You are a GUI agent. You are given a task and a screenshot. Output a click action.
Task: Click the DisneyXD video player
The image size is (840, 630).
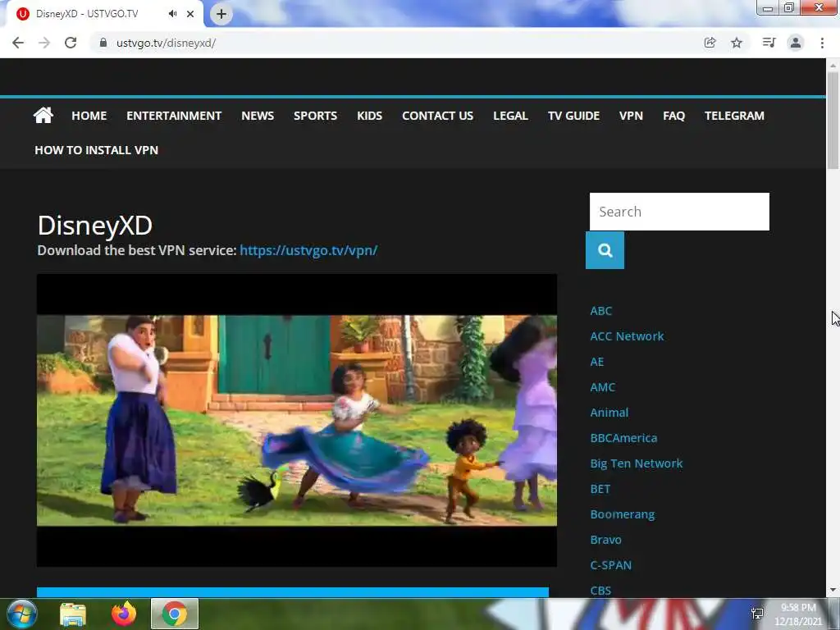coord(297,421)
